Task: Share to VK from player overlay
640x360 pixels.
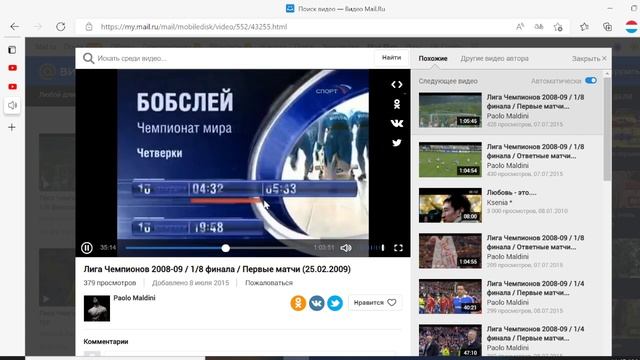Action: pyautogui.click(x=397, y=123)
